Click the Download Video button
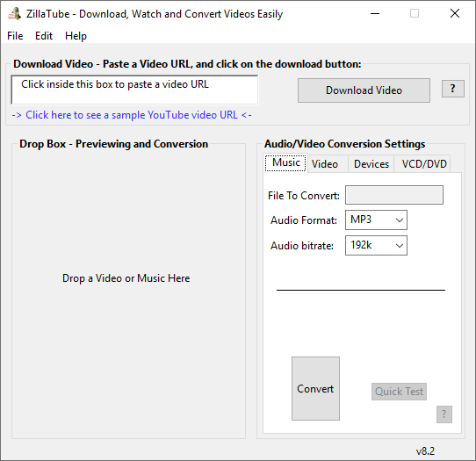Screen dimensions: 476x461 tap(364, 90)
